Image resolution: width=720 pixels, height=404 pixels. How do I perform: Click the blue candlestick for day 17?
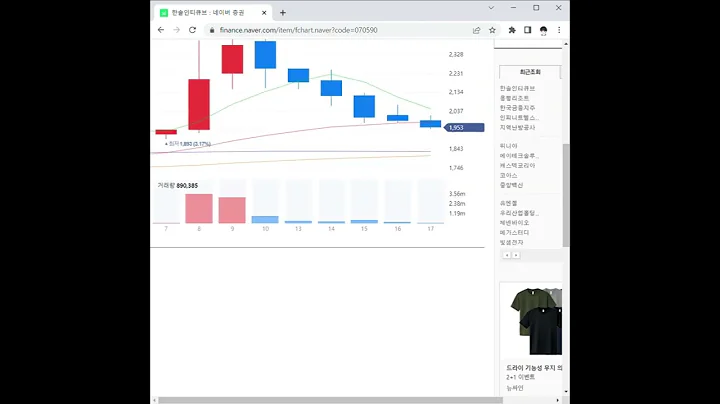click(430, 123)
